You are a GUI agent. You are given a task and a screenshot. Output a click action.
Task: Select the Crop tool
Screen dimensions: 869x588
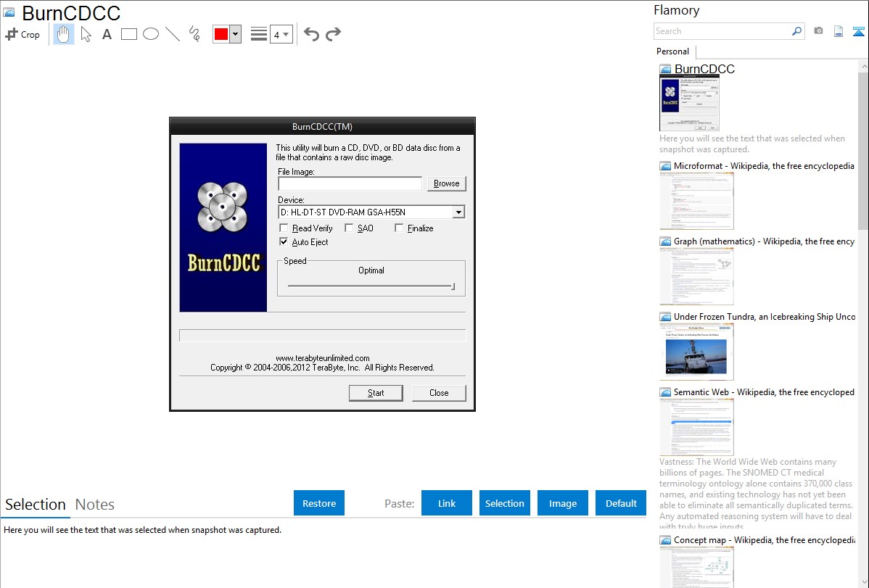[x=22, y=34]
